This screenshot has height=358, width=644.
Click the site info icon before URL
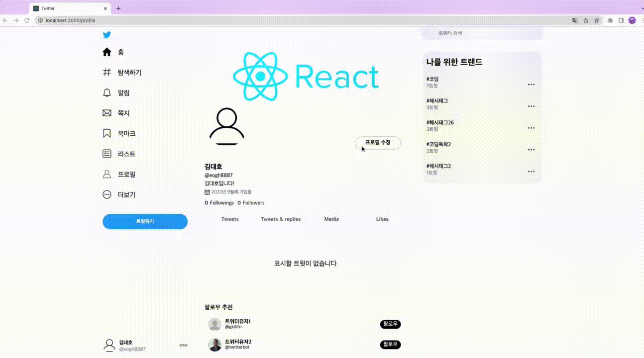click(x=41, y=20)
